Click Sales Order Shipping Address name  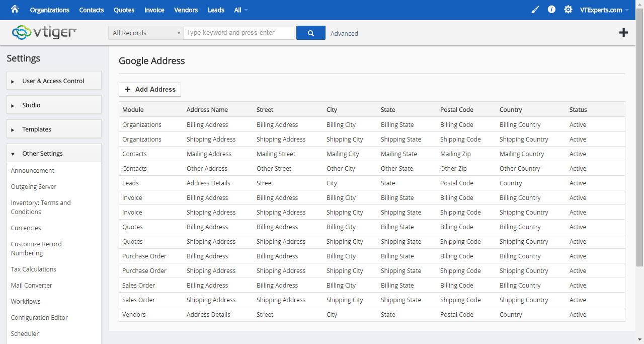(x=211, y=300)
